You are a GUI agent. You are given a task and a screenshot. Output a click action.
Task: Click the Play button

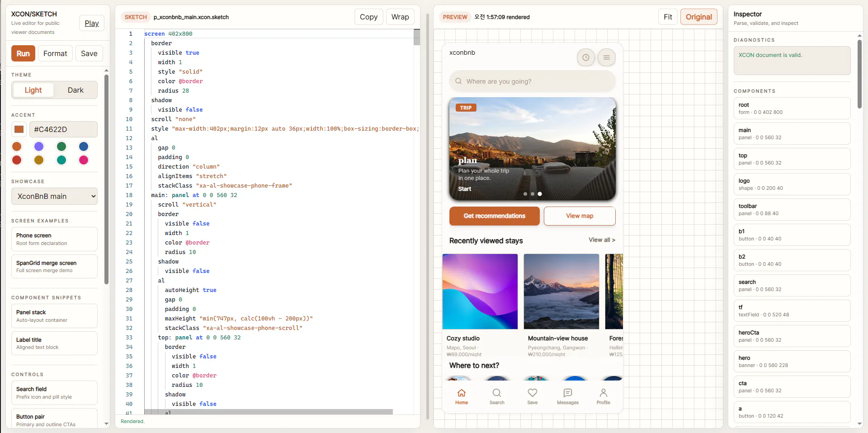(x=92, y=23)
